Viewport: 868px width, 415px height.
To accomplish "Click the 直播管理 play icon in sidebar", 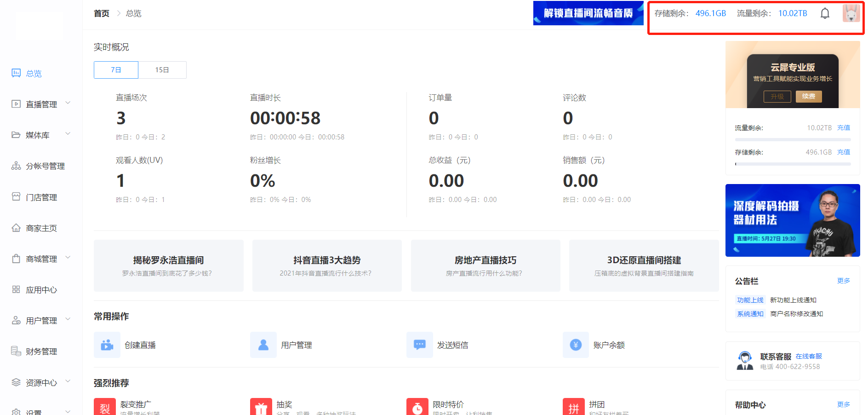I will pyautogui.click(x=16, y=104).
